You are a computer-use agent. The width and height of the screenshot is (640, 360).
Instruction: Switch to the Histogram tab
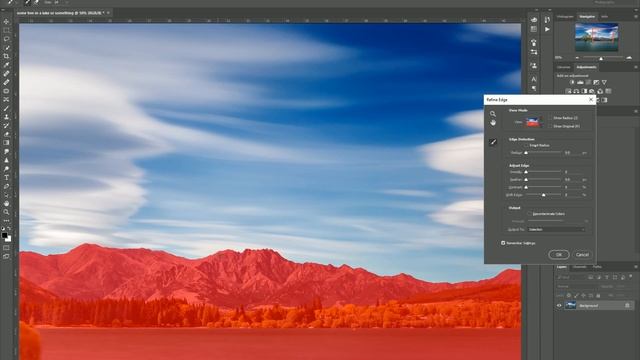(x=565, y=17)
